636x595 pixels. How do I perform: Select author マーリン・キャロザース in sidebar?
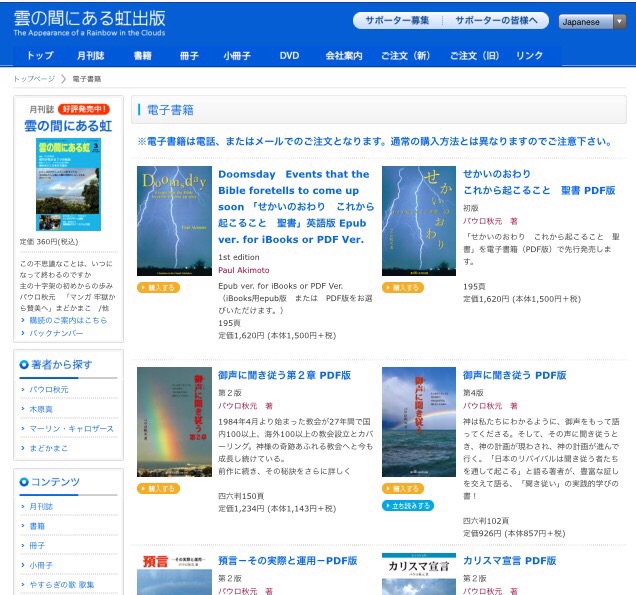click(x=71, y=428)
